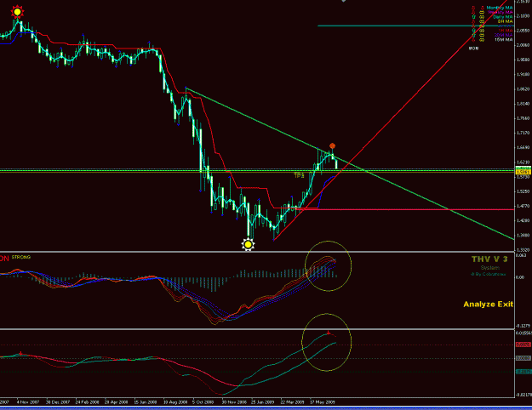Screen dimensions: 532x410
Task: Select the white sun swing-low marker
Action: point(248,244)
